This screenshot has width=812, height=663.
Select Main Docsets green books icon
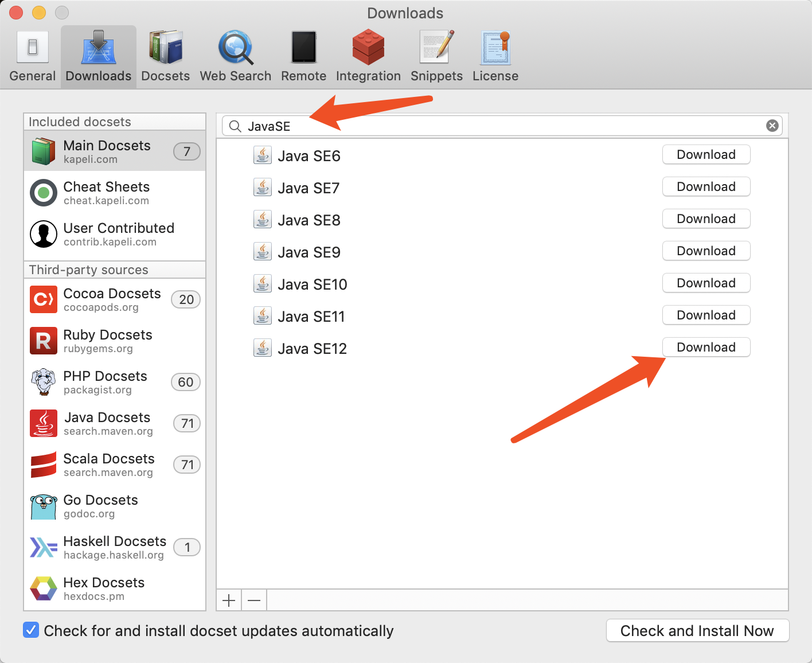coord(44,151)
